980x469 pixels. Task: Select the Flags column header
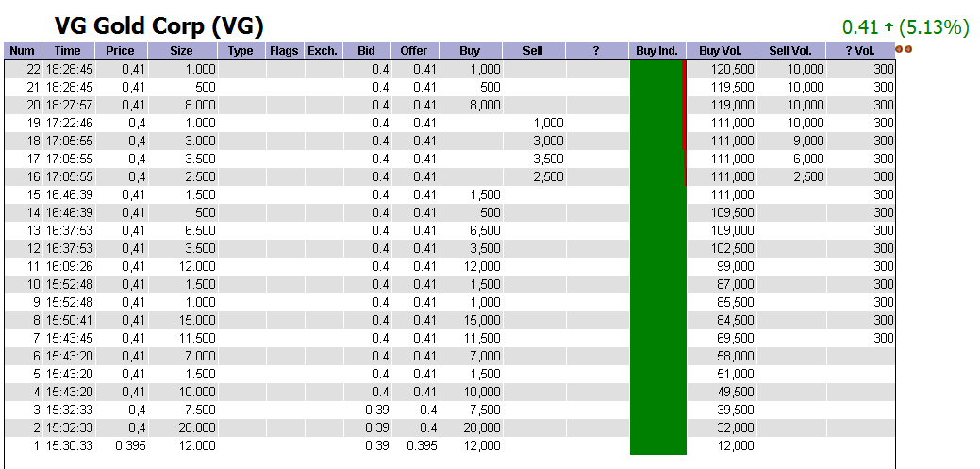point(285,51)
